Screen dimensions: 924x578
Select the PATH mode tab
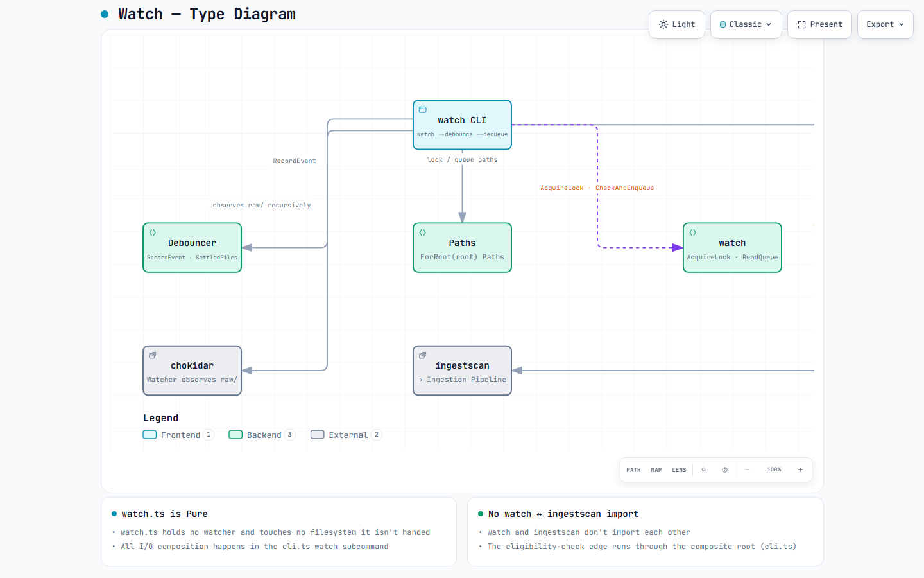(633, 470)
